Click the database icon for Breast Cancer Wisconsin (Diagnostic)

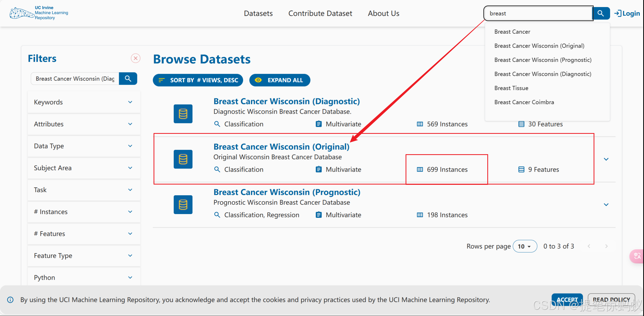point(183,114)
